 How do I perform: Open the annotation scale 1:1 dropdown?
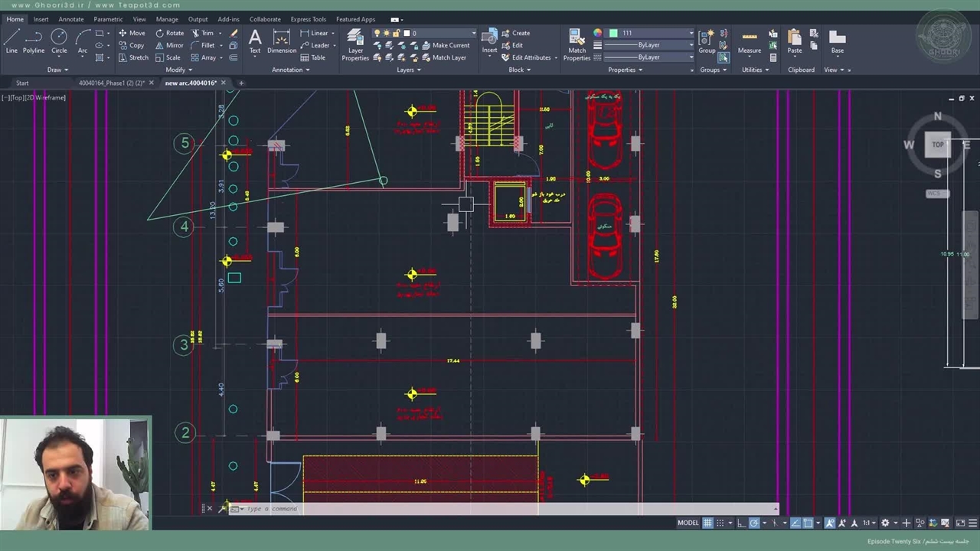(869, 523)
